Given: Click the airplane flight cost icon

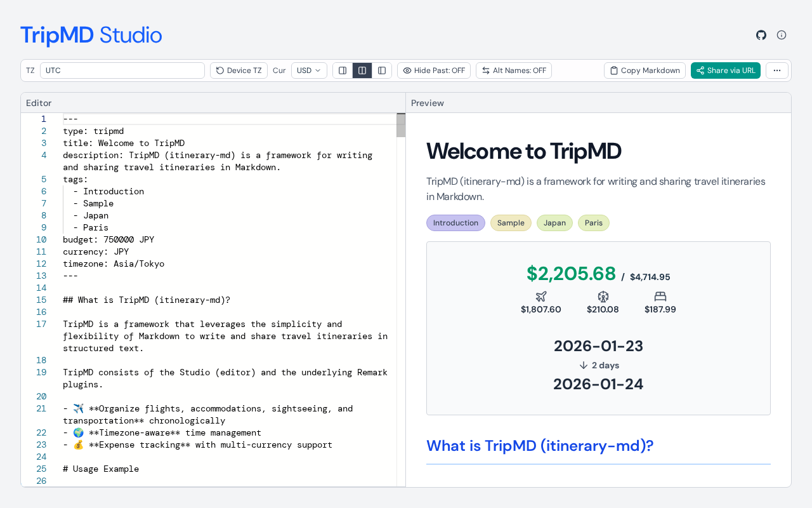Looking at the screenshot, I should (x=541, y=297).
